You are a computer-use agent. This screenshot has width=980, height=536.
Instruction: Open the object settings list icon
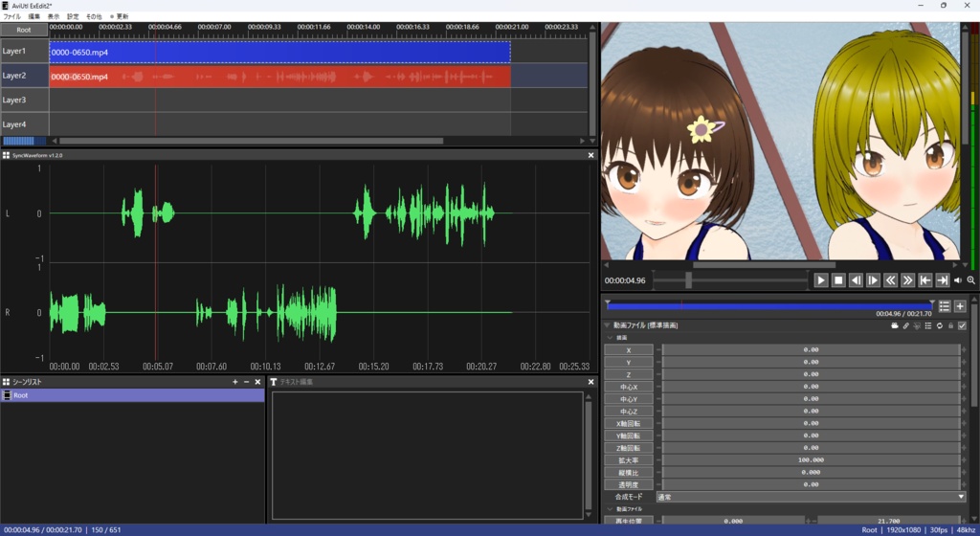(x=944, y=306)
